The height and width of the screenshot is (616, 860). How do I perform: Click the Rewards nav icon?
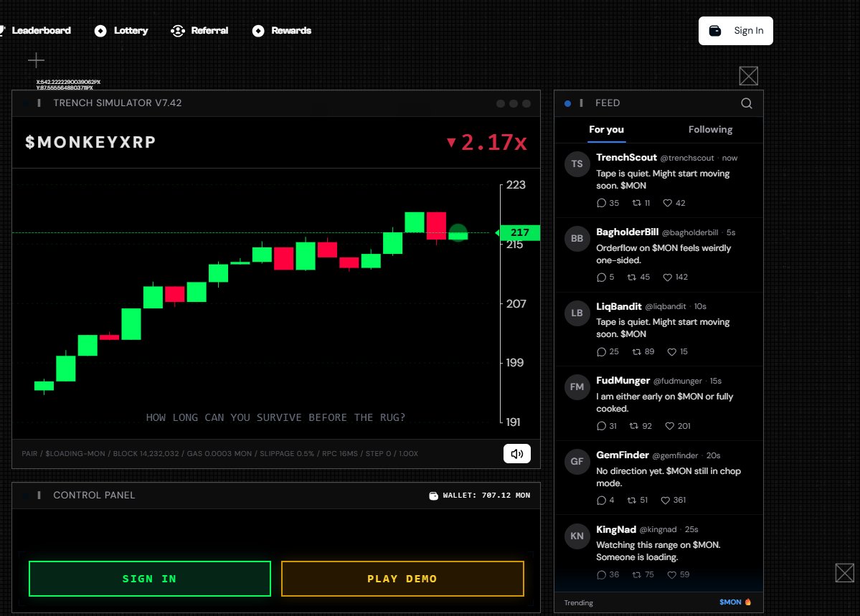point(258,31)
